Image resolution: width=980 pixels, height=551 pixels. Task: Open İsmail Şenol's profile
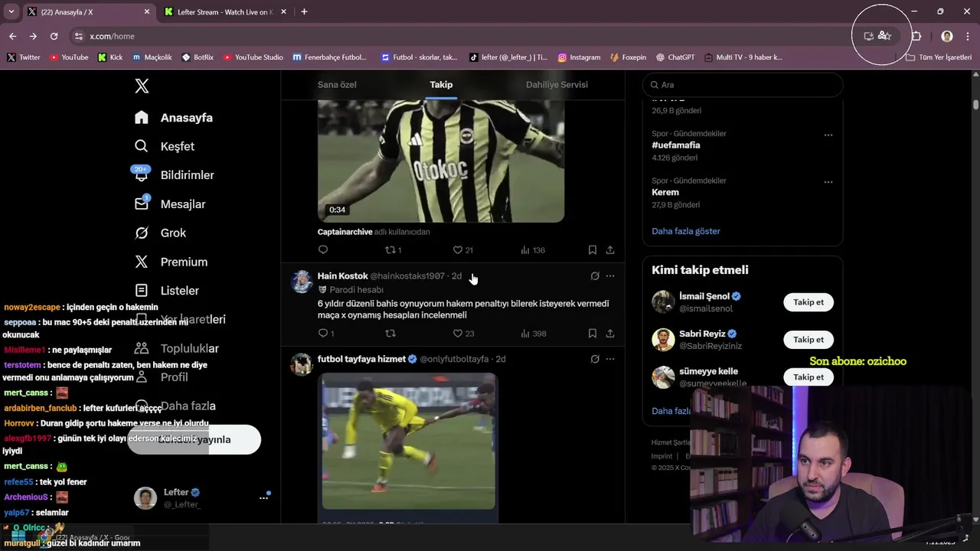pyautogui.click(x=704, y=296)
